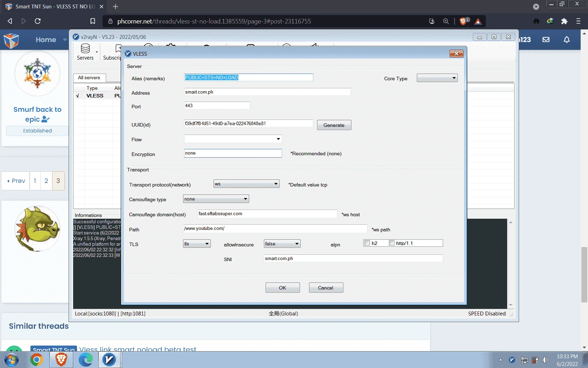
Task: Click the ws Path field
Action: (x=275, y=229)
